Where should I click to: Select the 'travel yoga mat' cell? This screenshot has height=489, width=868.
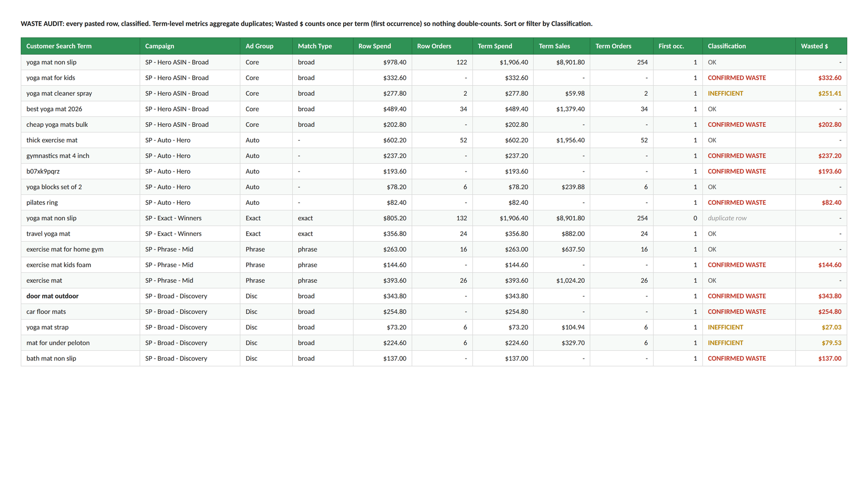(x=80, y=234)
